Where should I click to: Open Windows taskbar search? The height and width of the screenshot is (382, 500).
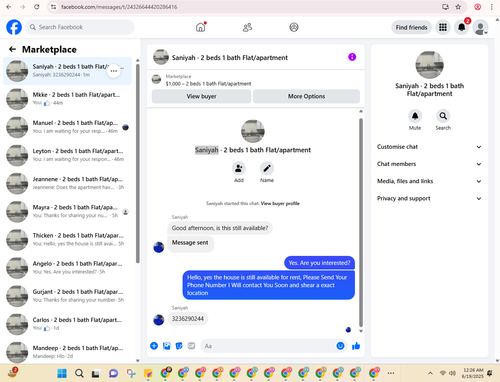click(x=79, y=373)
